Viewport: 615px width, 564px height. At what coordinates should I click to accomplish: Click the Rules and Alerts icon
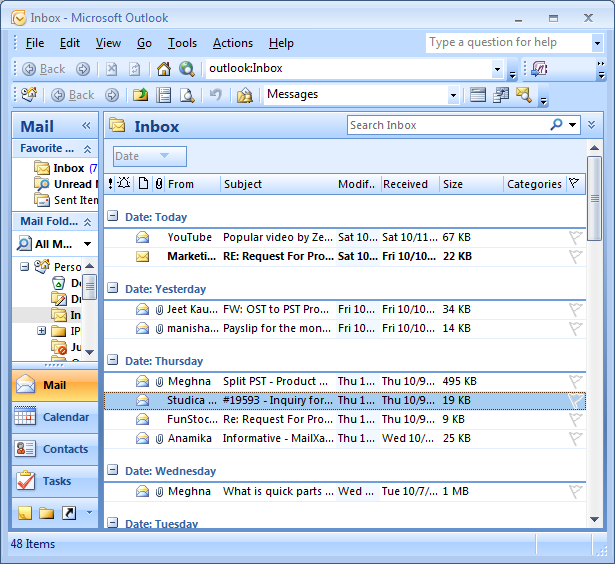245,95
